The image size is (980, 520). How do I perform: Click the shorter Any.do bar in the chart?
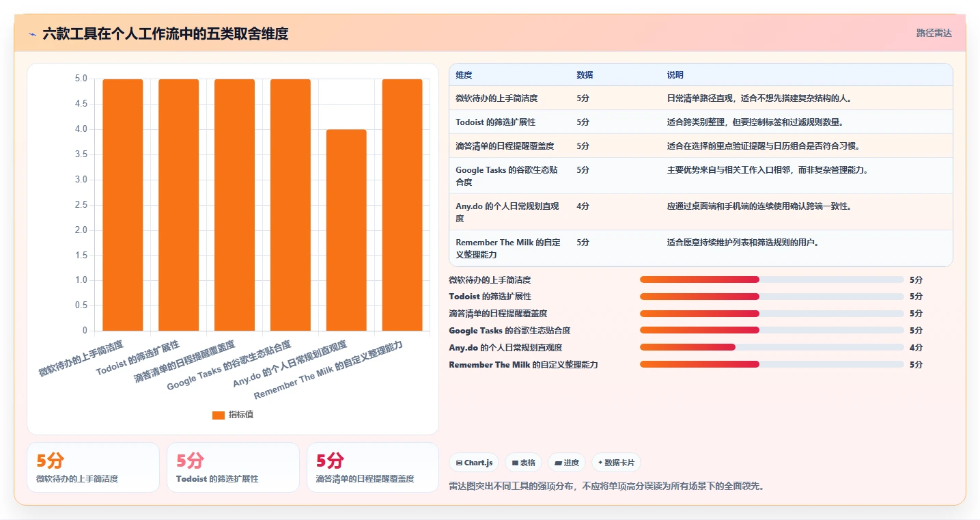coord(346,230)
